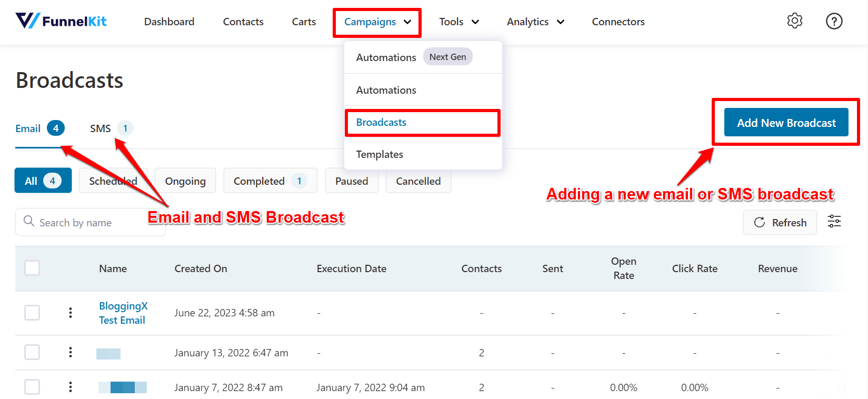868x399 pixels.
Task: Switch to the Email broadcasts tab
Action: 40,128
